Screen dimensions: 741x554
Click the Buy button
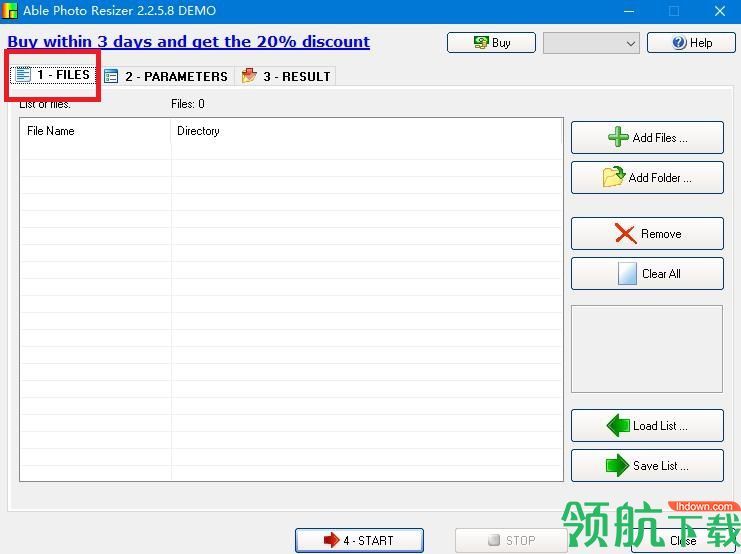pos(491,43)
